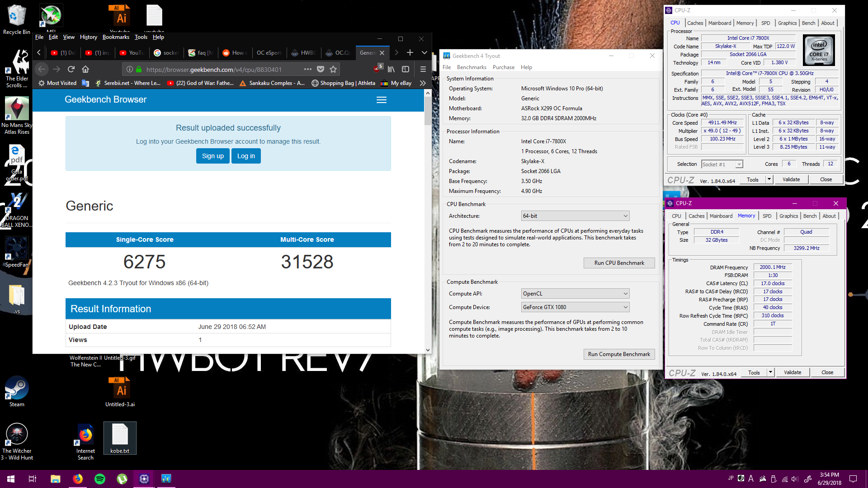The image size is (868, 488).
Task: Click Close button in bottom CPU-Z window
Action: tap(827, 372)
